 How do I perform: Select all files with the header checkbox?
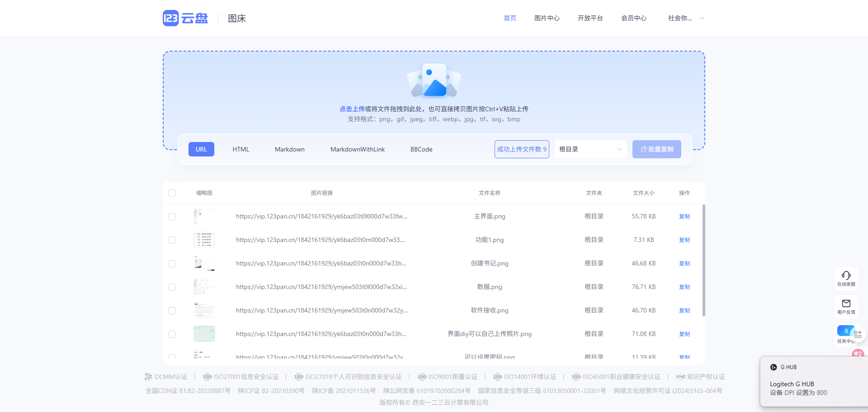pyautogui.click(x=172, y=193)
